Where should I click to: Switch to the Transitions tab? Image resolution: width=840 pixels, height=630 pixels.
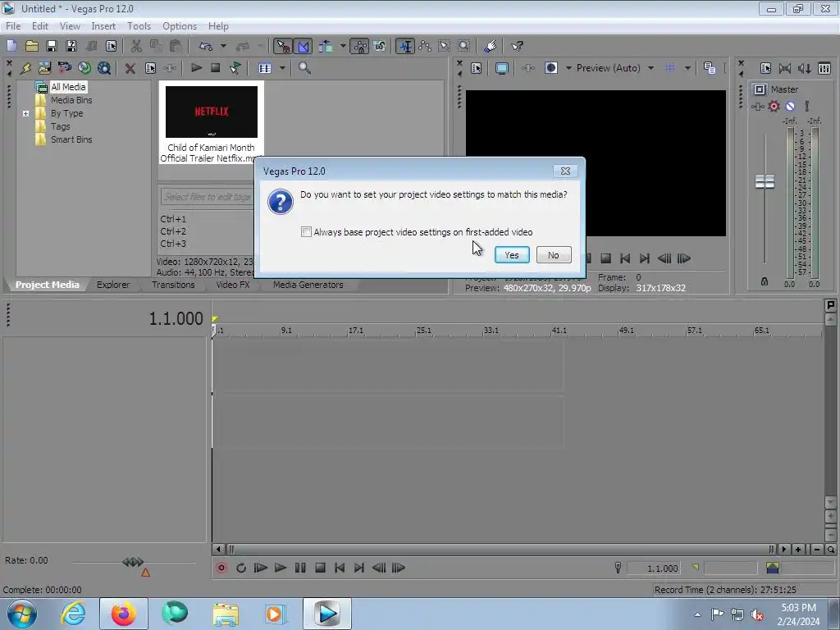pos(173,285)
